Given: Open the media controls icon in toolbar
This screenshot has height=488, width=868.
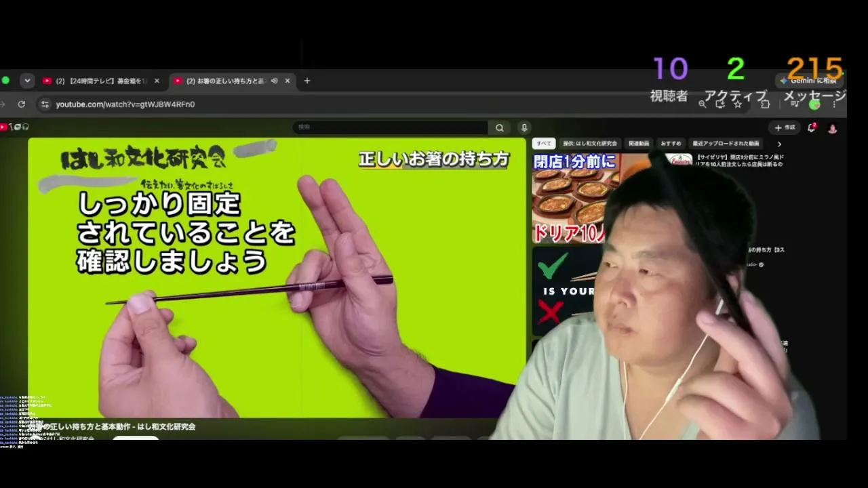Looking at the screenshot, I should [x=795, y=104].
